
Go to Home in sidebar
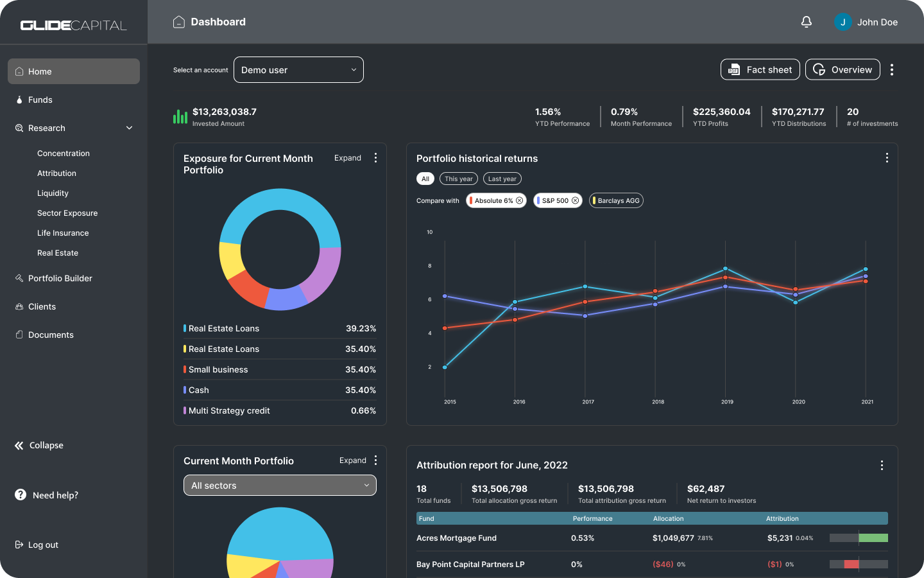74,71
